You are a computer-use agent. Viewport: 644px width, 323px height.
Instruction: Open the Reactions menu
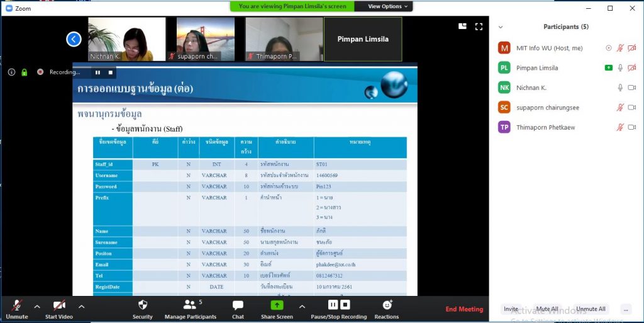[x=386, y=305]
